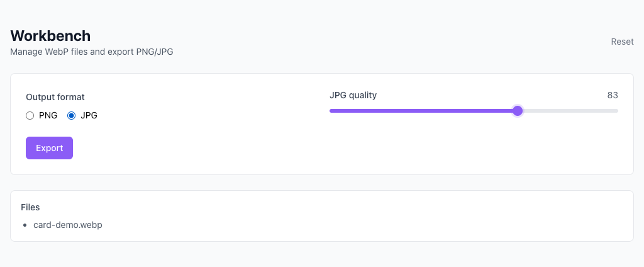Select the card-demo.webp file entry

point(68,225)
